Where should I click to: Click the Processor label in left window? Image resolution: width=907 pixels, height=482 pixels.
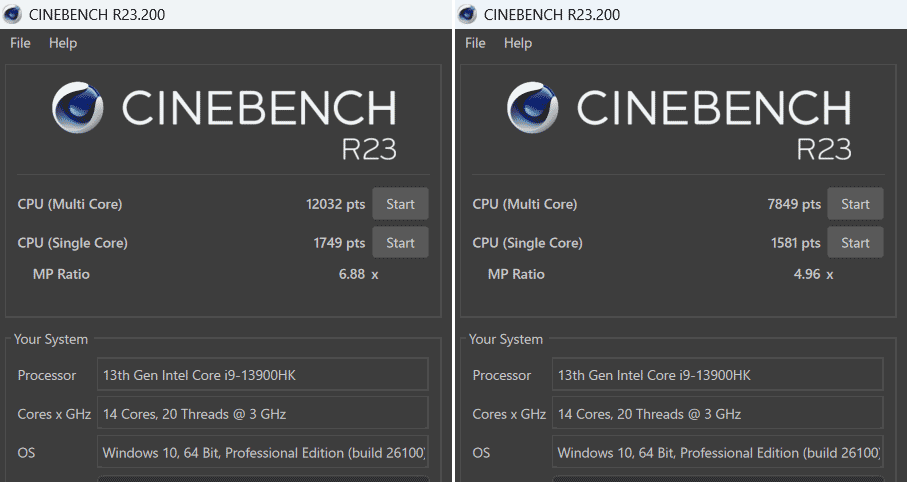(47, 376)
